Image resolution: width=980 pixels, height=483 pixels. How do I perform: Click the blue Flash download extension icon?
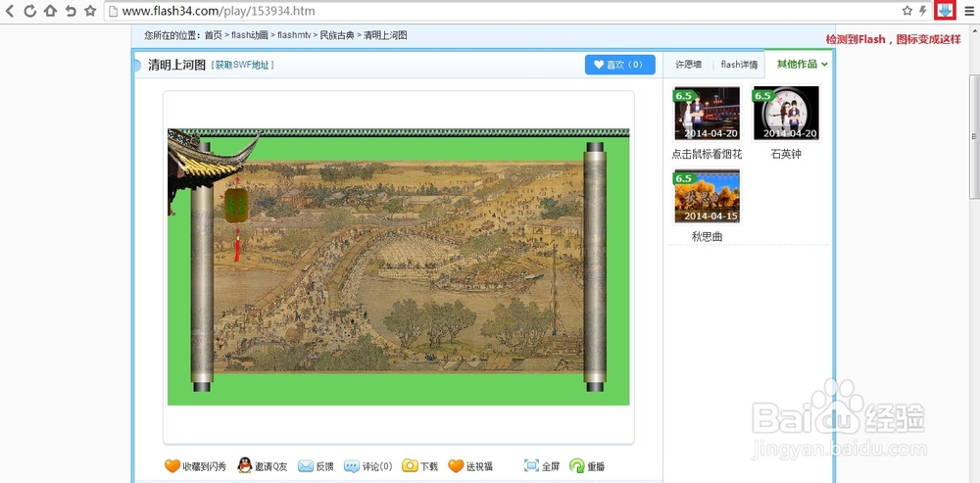[x=945, y=11]
